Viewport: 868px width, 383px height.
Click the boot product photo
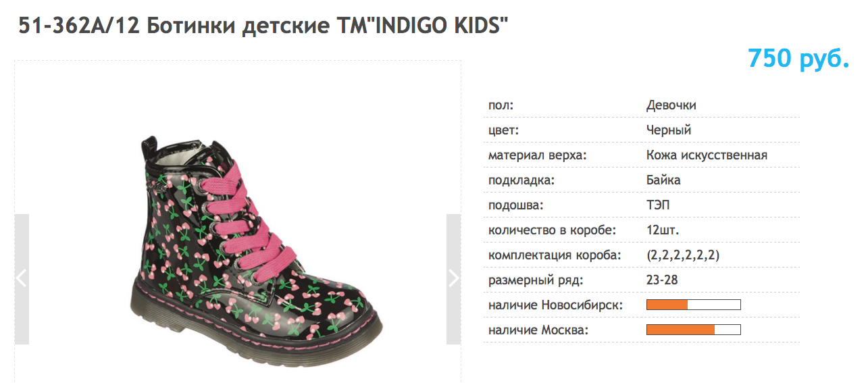pos(257,248)
